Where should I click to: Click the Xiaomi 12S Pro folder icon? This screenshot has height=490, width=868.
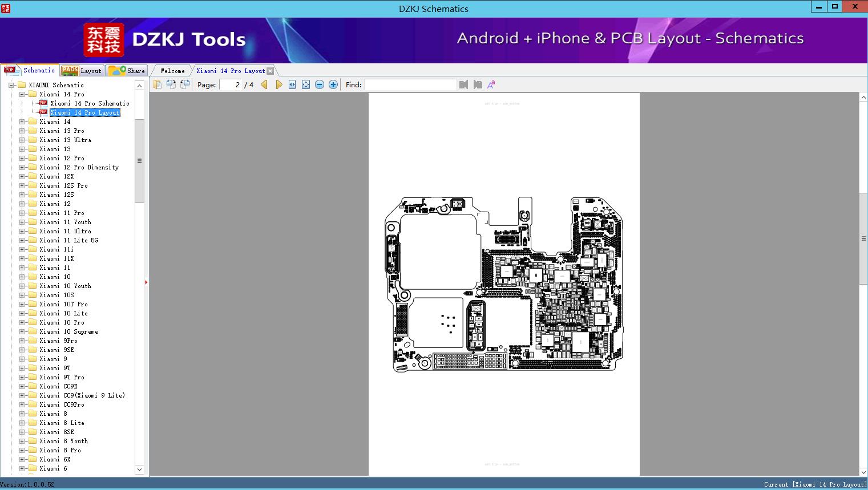[33, 185]
